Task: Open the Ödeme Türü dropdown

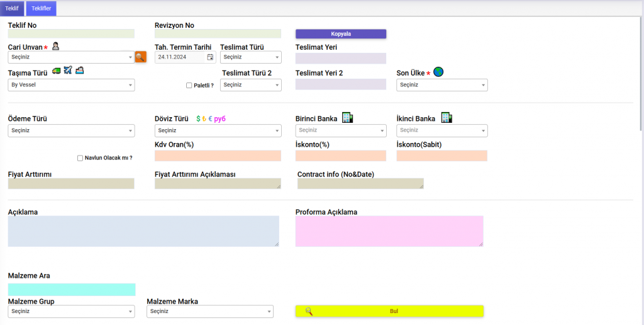Action: pos(71,130)
